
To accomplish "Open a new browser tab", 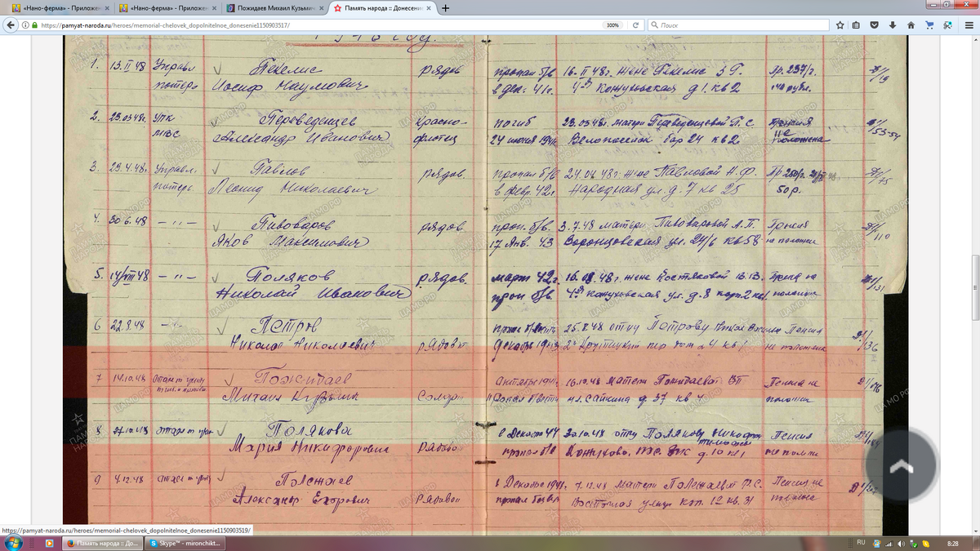I will (x=445, y=8).
